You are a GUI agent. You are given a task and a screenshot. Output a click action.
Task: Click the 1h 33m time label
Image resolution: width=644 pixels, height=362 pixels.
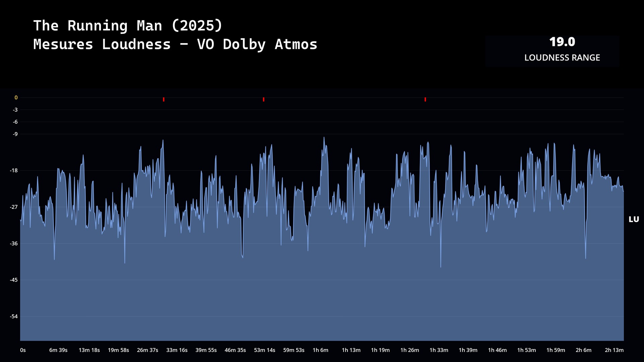click(x=439, y=350)
